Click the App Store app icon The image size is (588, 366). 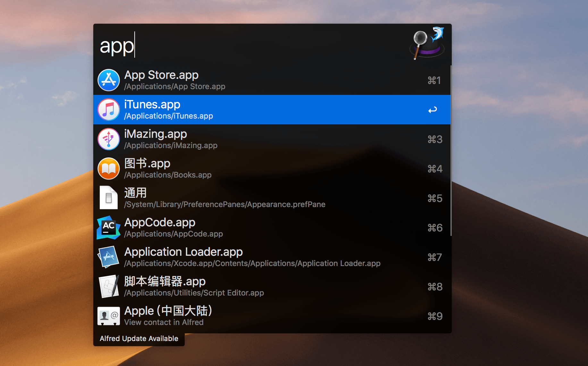pos(109,80)
